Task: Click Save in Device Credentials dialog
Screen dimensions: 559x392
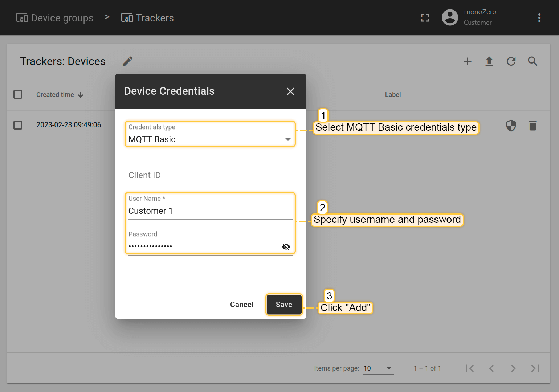Action: tap(284, 305)
